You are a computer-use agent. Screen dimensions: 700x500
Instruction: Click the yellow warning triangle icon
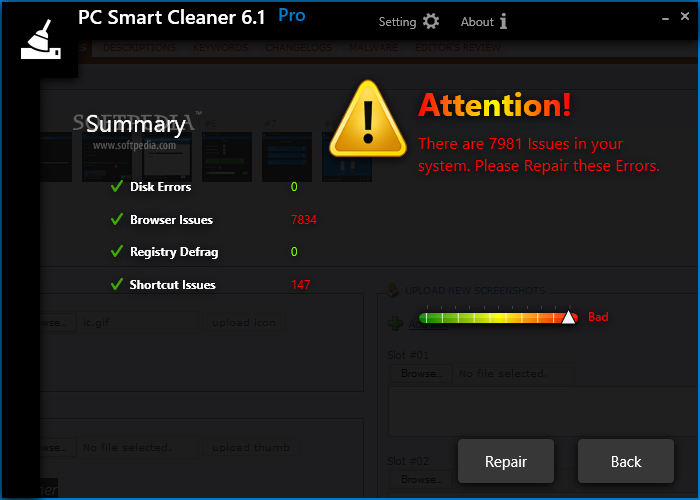(x=368, y=119)
